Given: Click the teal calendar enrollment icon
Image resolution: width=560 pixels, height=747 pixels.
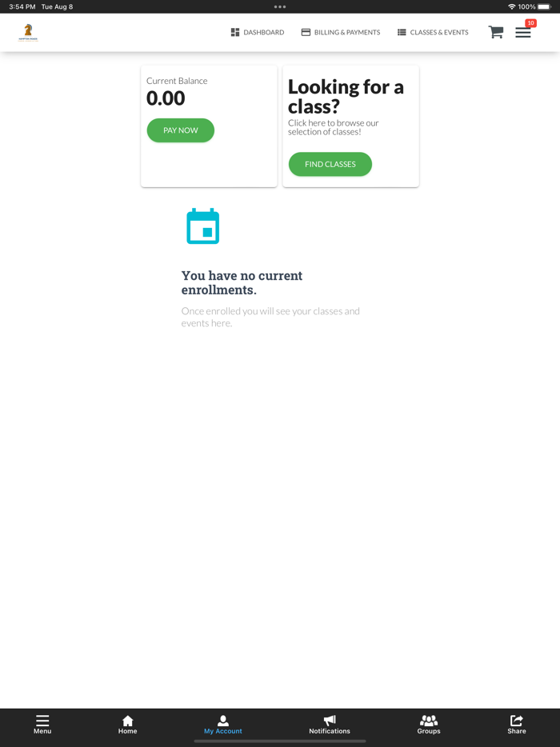Looking at the screenshot, I should [202, 226].
